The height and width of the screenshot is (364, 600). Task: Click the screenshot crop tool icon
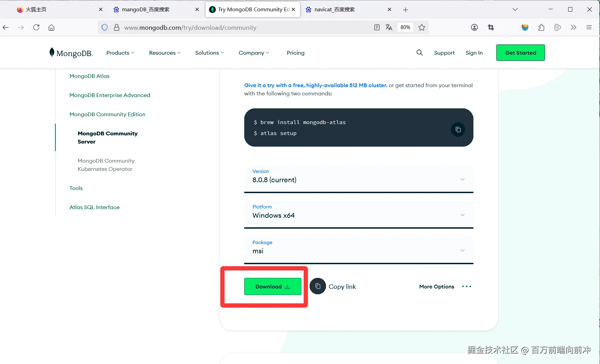pos(491,28)
